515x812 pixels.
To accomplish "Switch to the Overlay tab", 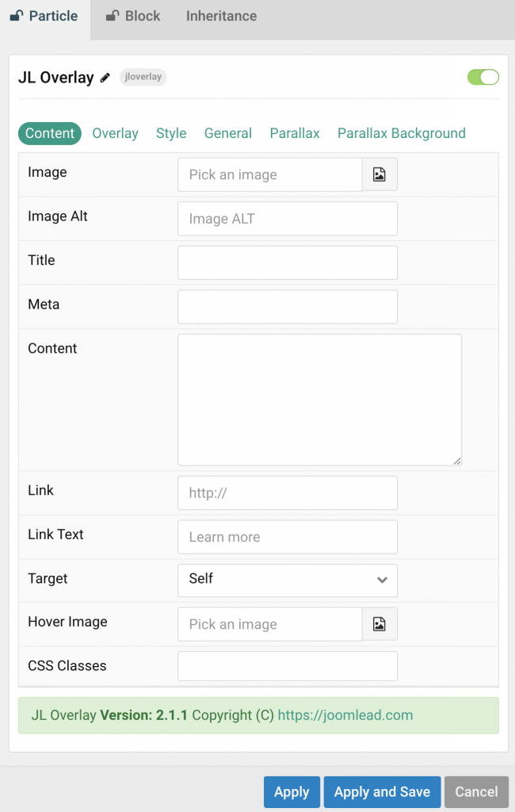I will click(115, 133).
